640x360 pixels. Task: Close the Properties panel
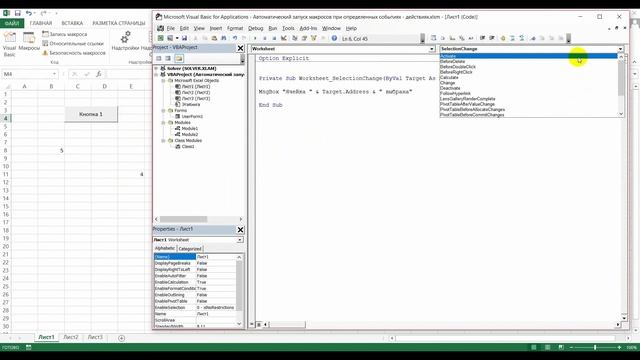[x=240, y=230]
